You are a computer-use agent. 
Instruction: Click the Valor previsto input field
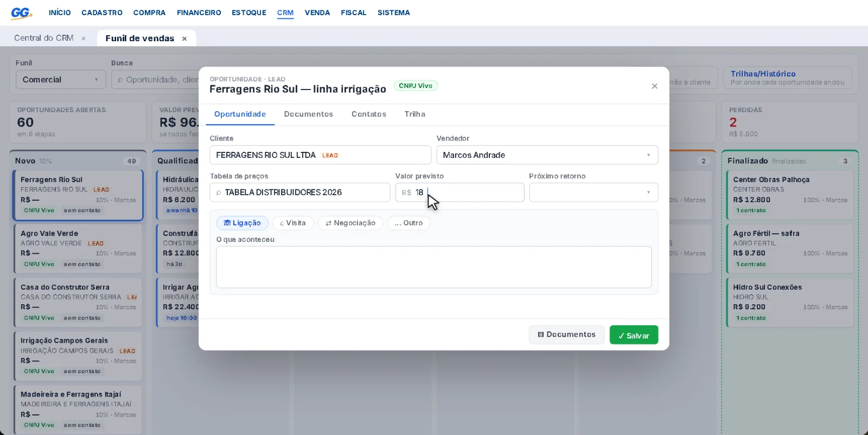(x=459, y=193)
